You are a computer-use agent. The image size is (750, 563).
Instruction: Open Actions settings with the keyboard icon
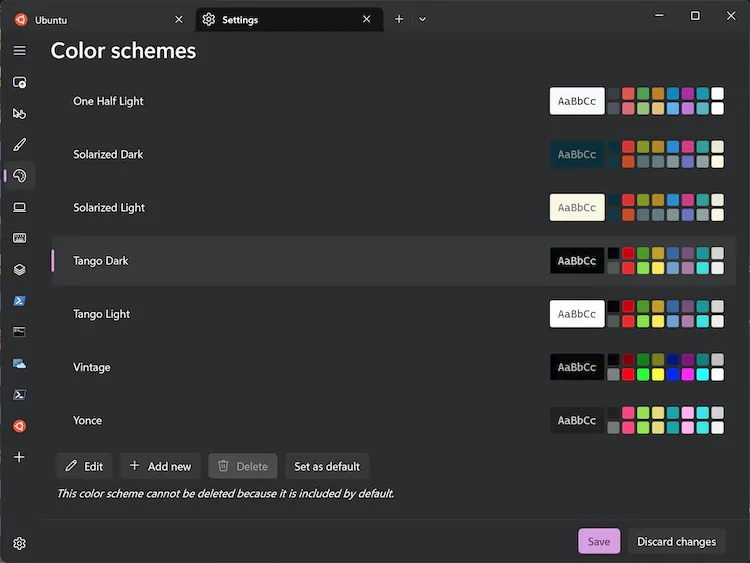(19, 238)
